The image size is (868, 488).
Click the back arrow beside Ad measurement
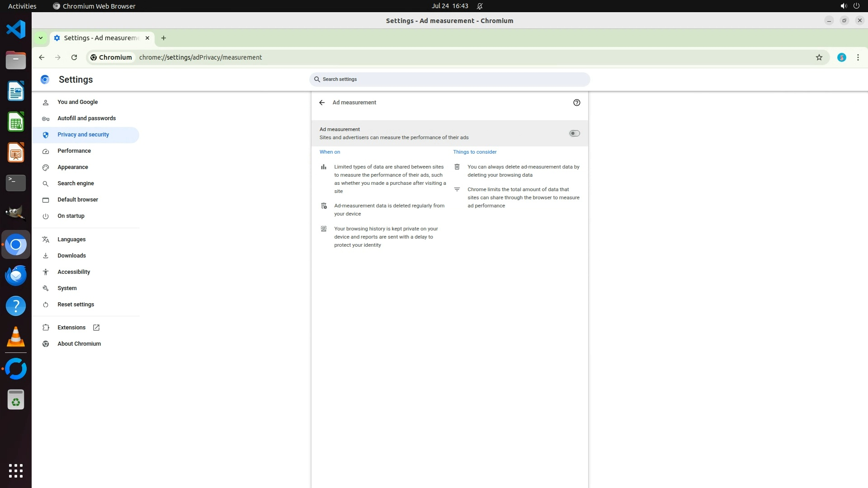pos(322,103)
